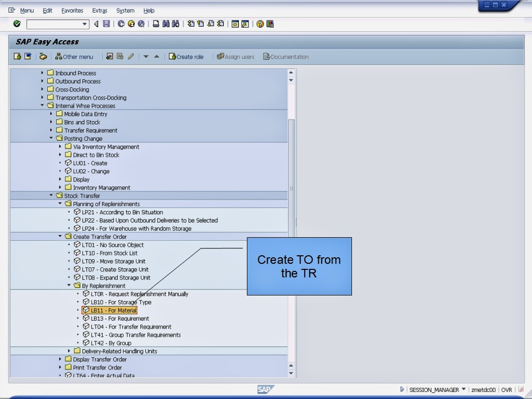Open the Extras menu

[100, 11]
